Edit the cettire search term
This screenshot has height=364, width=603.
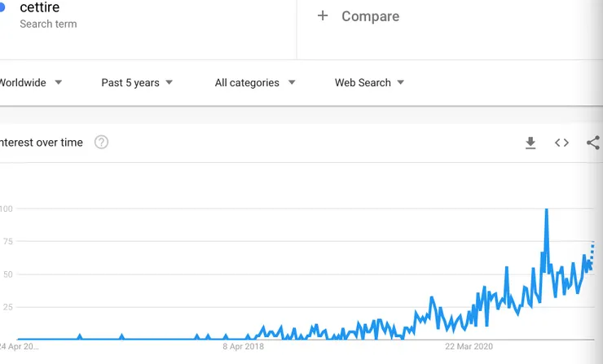point(39,8)
